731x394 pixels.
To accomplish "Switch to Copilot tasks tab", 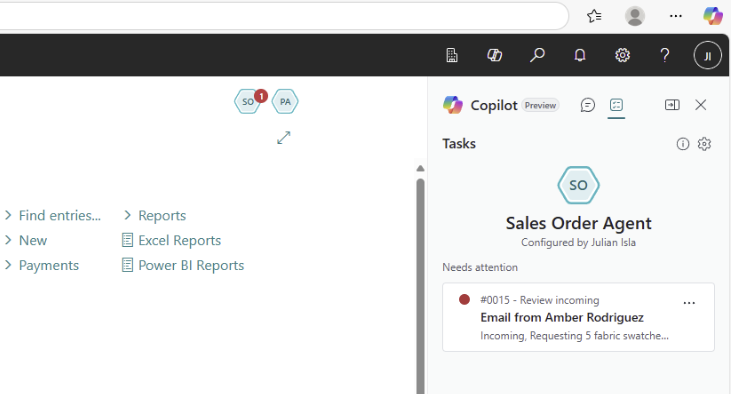I will click(x=616, y=105).
